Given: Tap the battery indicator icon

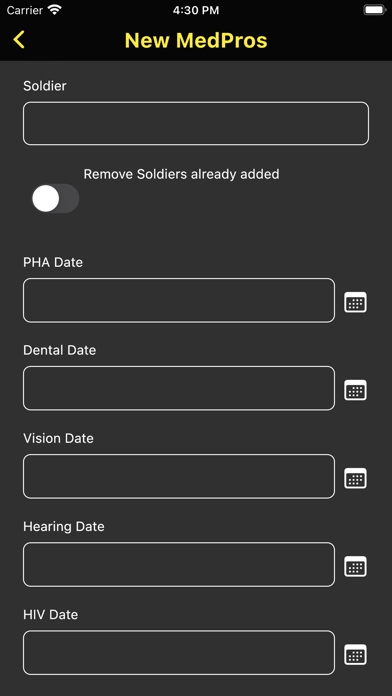Looking at the screenshot, I should [374, 10].
